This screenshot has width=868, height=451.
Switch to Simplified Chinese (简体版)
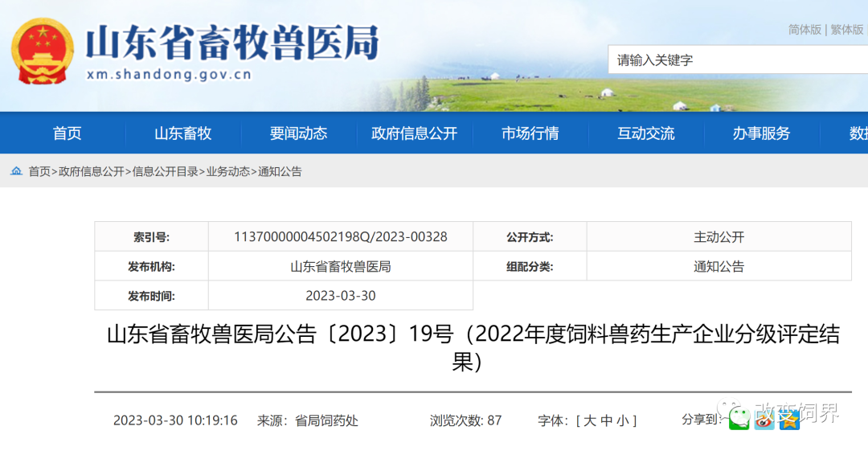tap(805, 30)
